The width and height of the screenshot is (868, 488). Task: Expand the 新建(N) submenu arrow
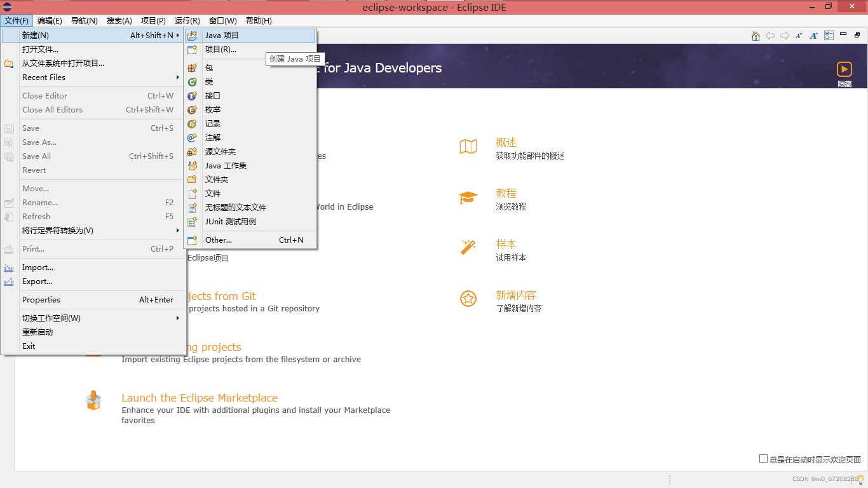(x=178, y=36)
